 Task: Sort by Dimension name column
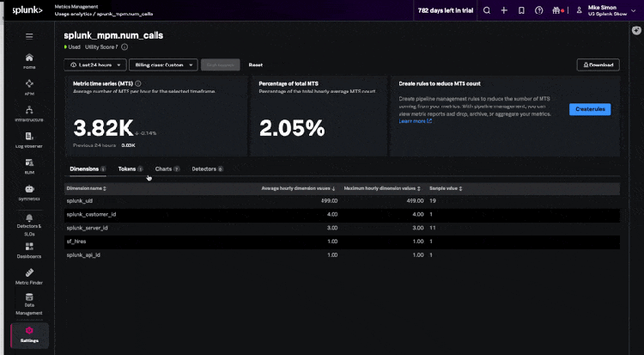[87, 187]
